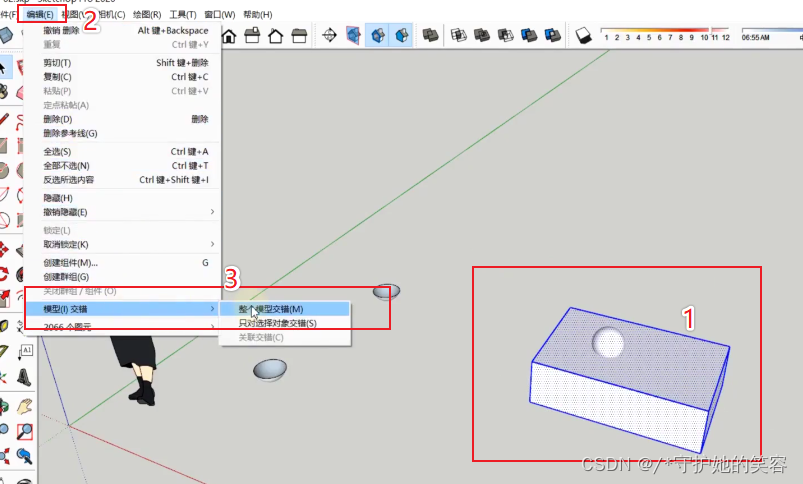Choose 整个模型交错(M) in the submenu
Viewport: 803px width, 484px height.
[285, 309]
